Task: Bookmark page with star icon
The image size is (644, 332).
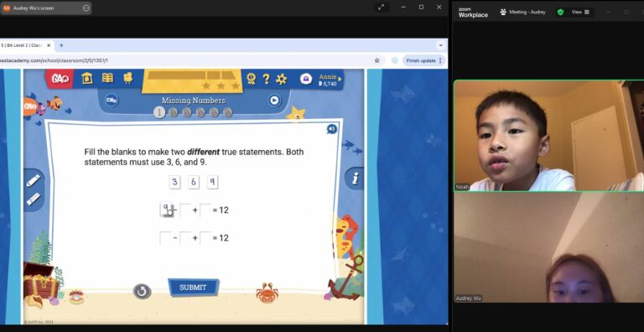Action: point(377,60)
